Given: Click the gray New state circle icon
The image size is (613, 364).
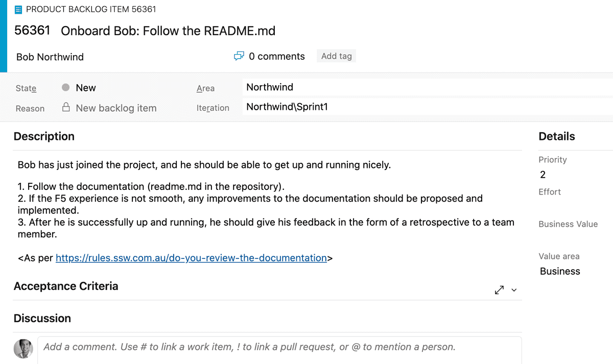Looking at the screenshot, I should click(65, 87).
